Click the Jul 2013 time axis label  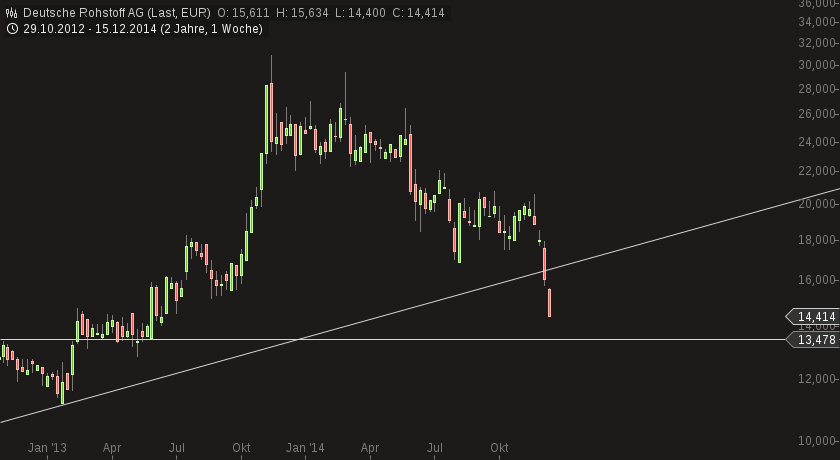point(177,448)
